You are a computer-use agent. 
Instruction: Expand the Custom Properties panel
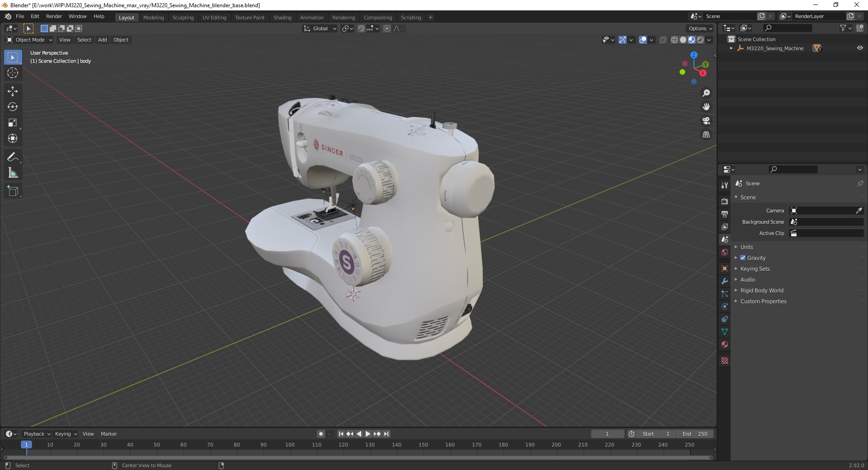[x=763, y=301]
